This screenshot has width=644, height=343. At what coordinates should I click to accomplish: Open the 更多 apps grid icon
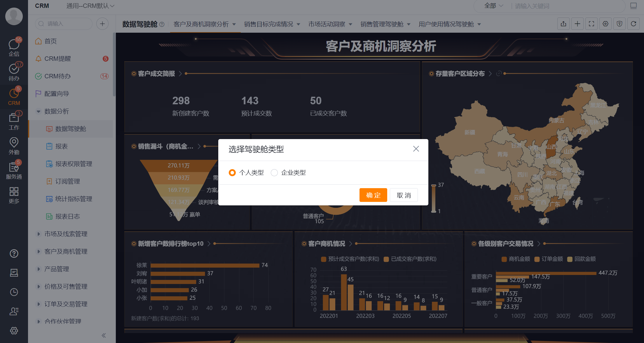[x=14, y=195]
